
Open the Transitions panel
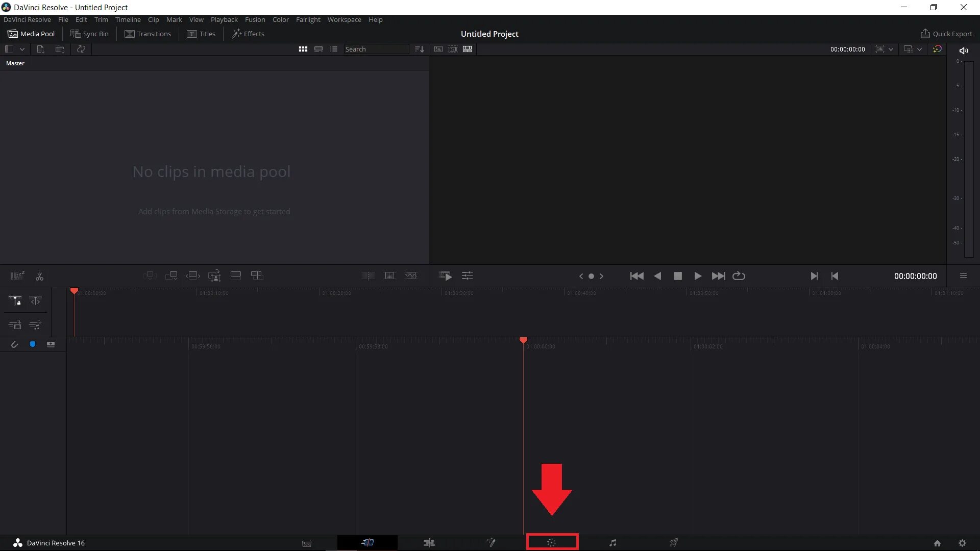click(x=148, y=34)
